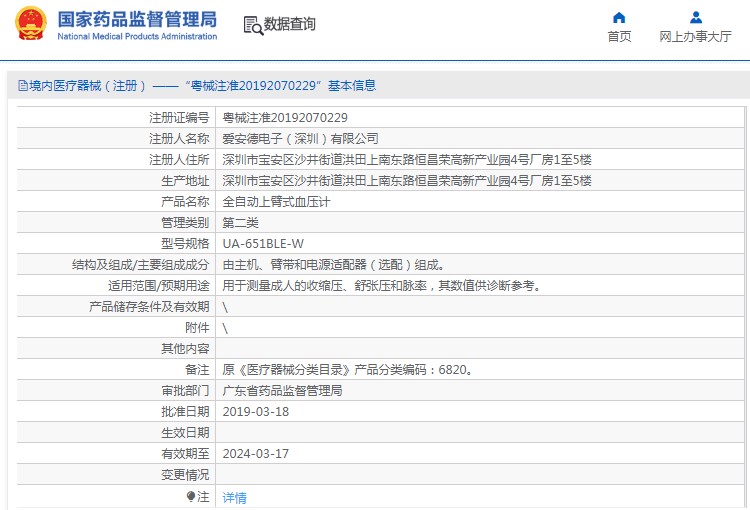Click the approval date 2019-03-18
This screenshot has width=750, height=510.
255,412
